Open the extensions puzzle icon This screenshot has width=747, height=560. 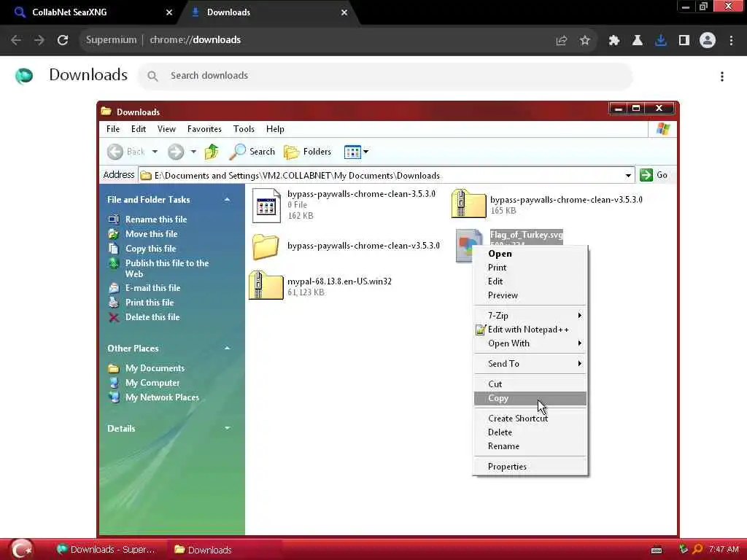pos(614,41)
